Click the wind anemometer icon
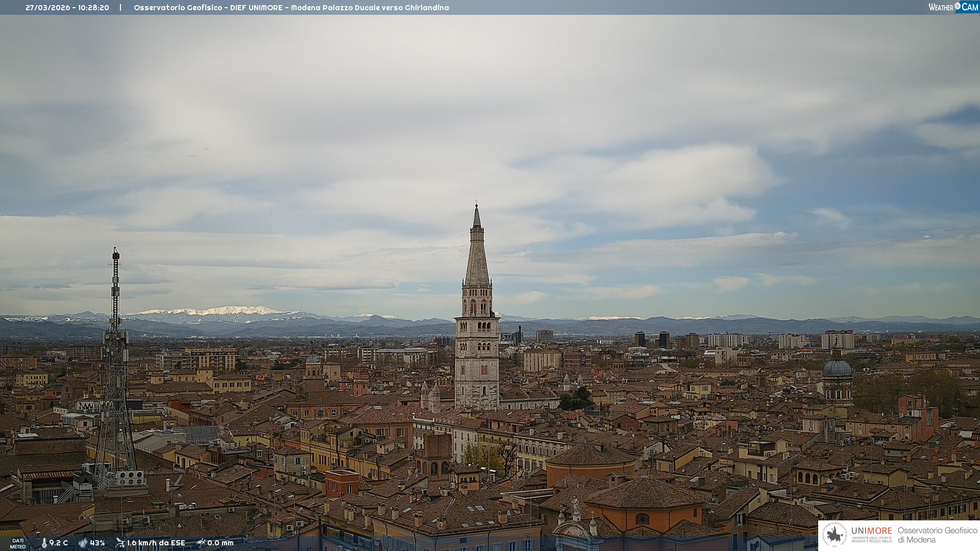980x551 pixels. [x=120, y=543]
